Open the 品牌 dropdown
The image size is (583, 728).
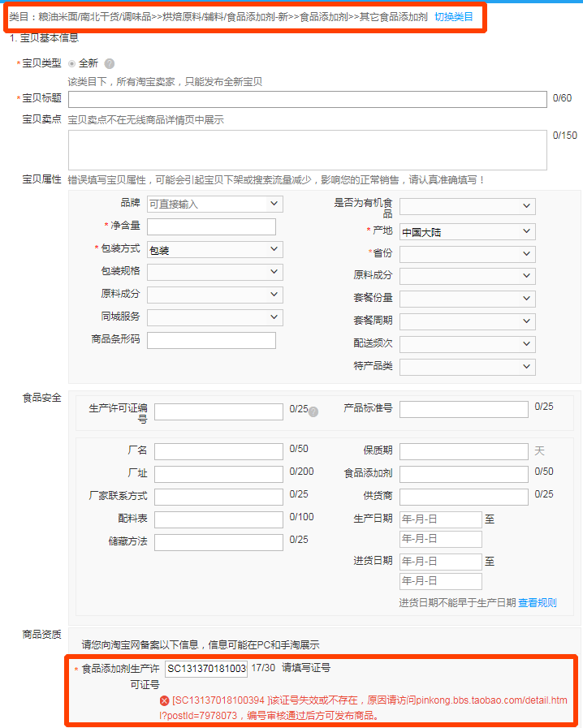pos(215,205)
